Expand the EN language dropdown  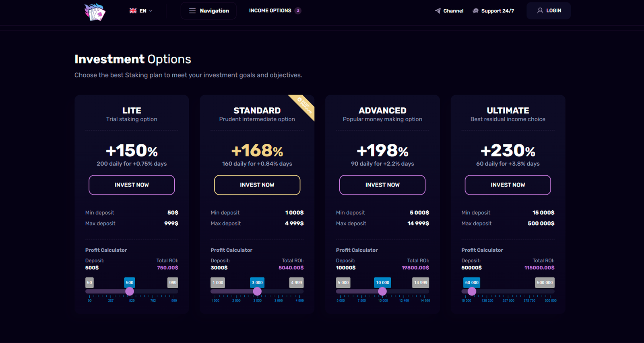[151, 11]
